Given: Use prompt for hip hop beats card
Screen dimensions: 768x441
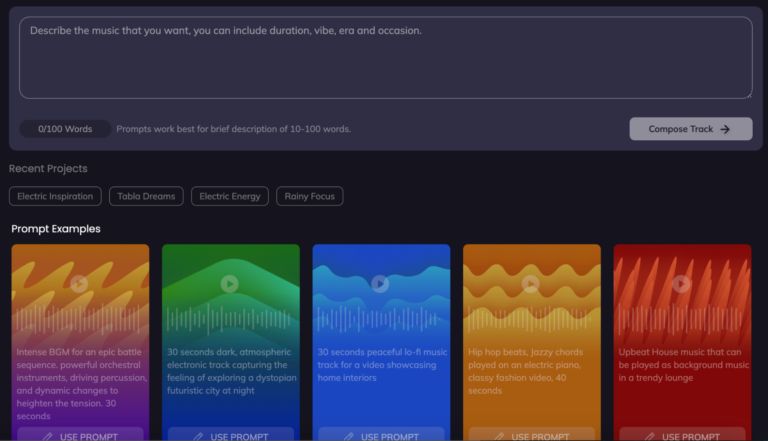Looking at the screenshot, I should pos(531,436).
